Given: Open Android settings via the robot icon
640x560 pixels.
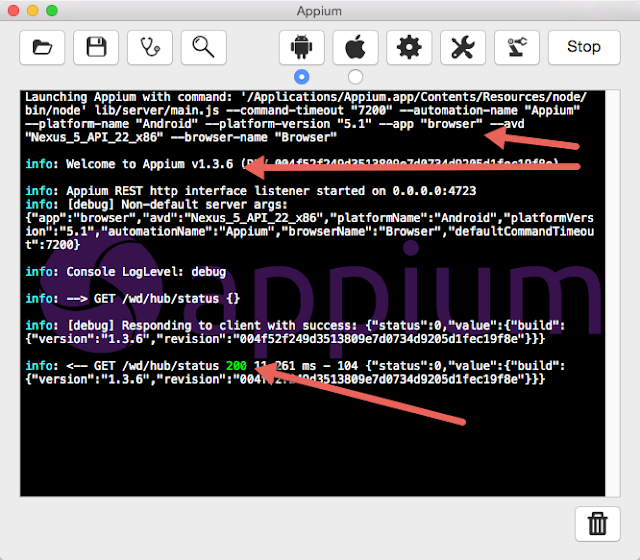Looking at the screenshot, I should [x=302, y=47].
